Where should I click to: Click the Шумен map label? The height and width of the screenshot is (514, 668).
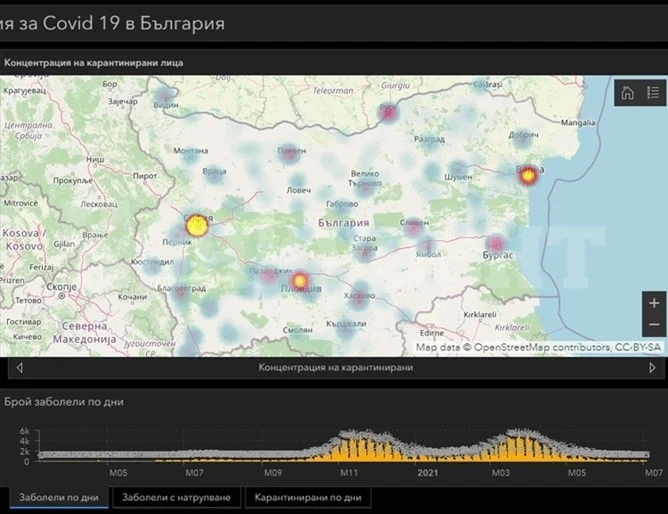coord(458,177)
